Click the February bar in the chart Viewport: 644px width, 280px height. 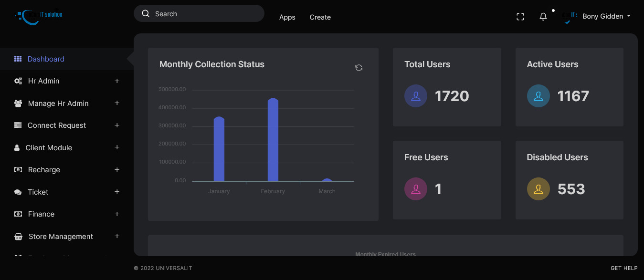click(273, 140)
